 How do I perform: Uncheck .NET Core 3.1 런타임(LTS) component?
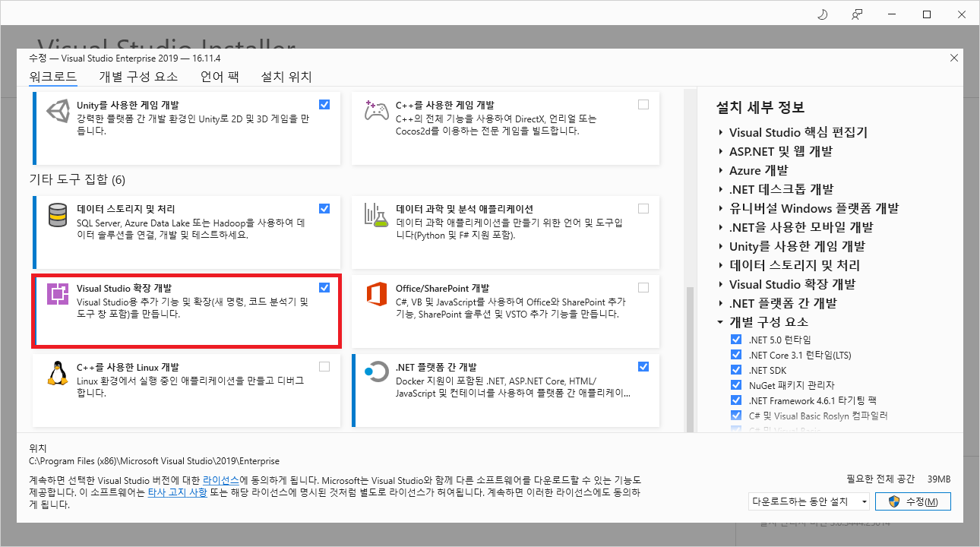point(735,355)
